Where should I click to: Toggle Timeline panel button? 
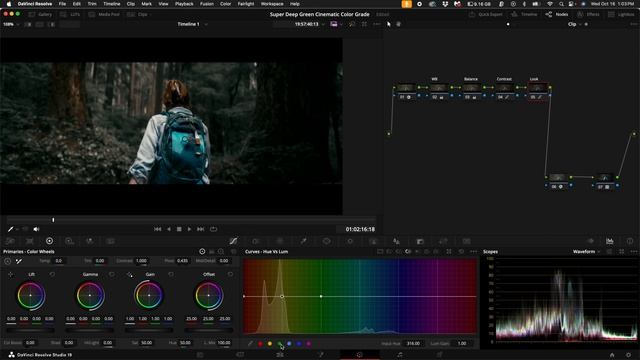tap(525, 14)
